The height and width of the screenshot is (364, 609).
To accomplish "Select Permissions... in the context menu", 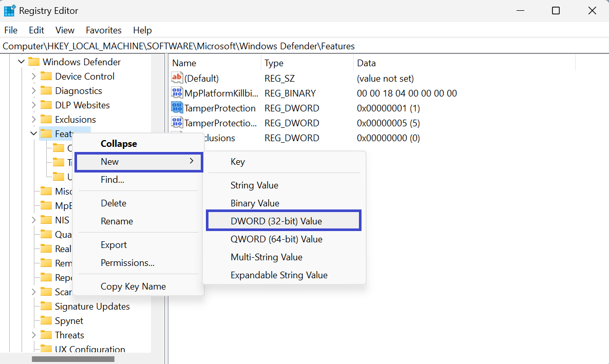I will 127,263.
